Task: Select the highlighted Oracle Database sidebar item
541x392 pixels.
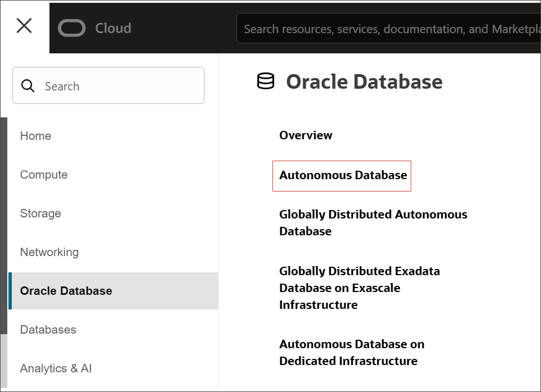Action: (66, 291)
